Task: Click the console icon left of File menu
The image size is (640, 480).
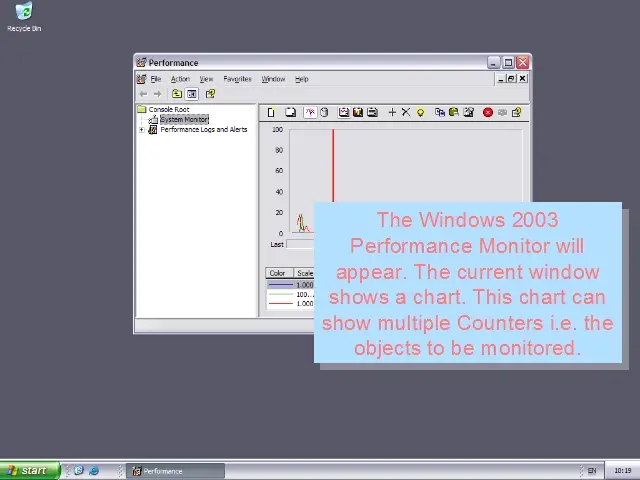Action: 141,79
